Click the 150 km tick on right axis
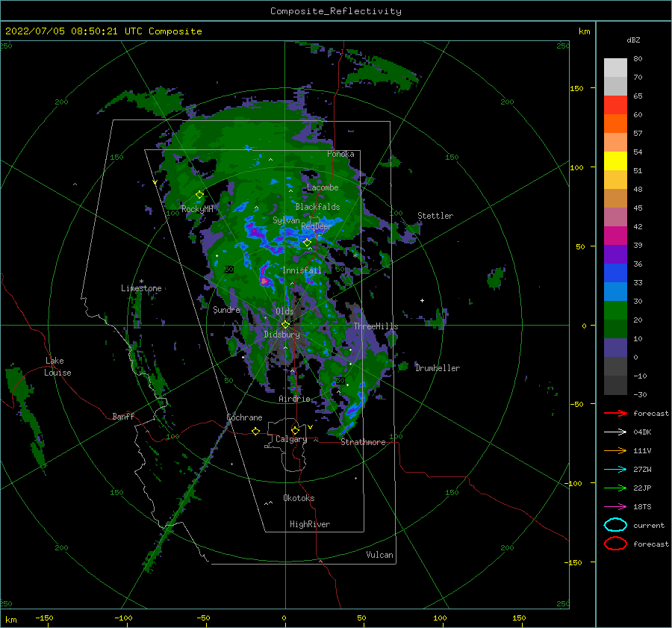Screen dimensions: 672x628 point(577,88)
